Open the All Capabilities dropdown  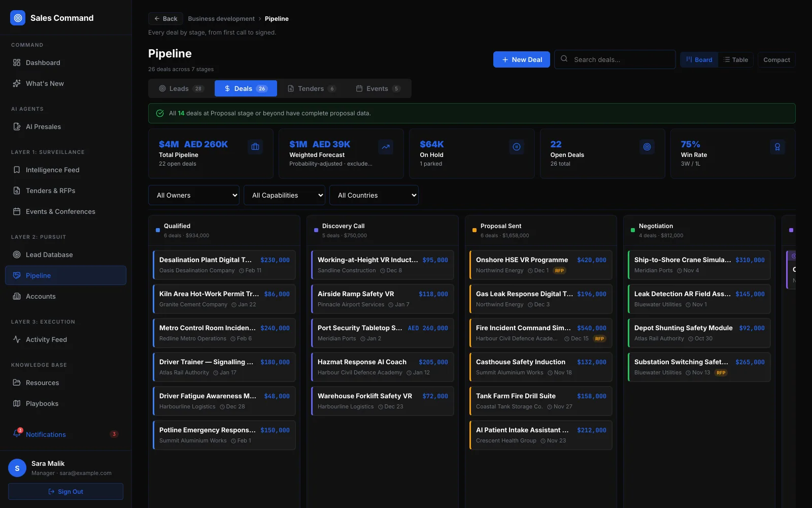pos(284,195)
